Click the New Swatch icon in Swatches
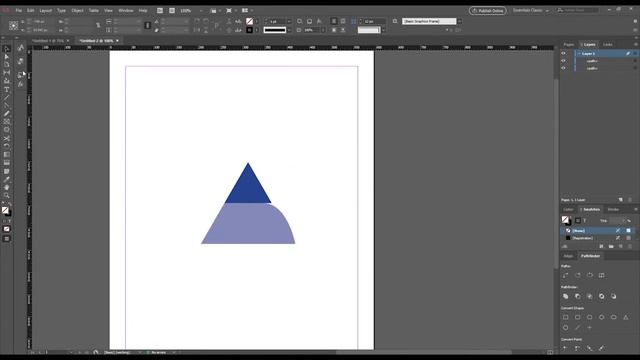Screen dimensions: 640x360 point(621,247)
